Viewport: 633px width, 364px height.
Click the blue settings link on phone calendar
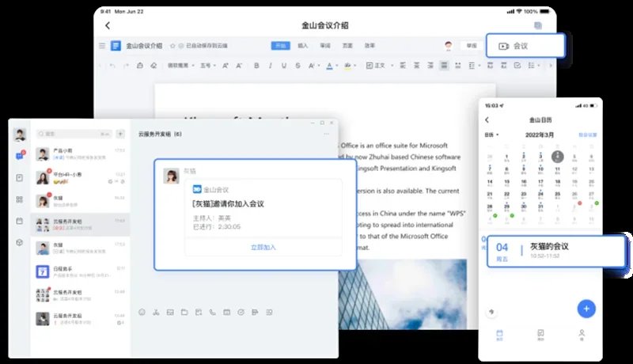[x=587, y=135]
